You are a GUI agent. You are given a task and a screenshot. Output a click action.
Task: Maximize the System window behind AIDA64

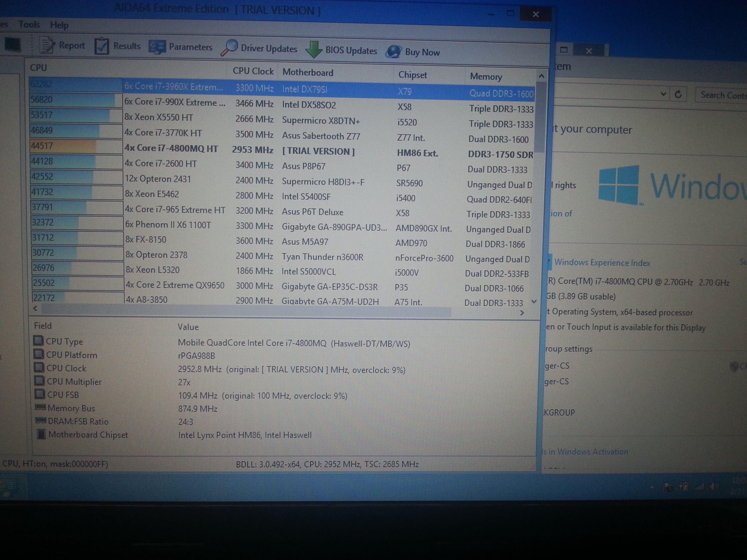(x=564, y=50)
